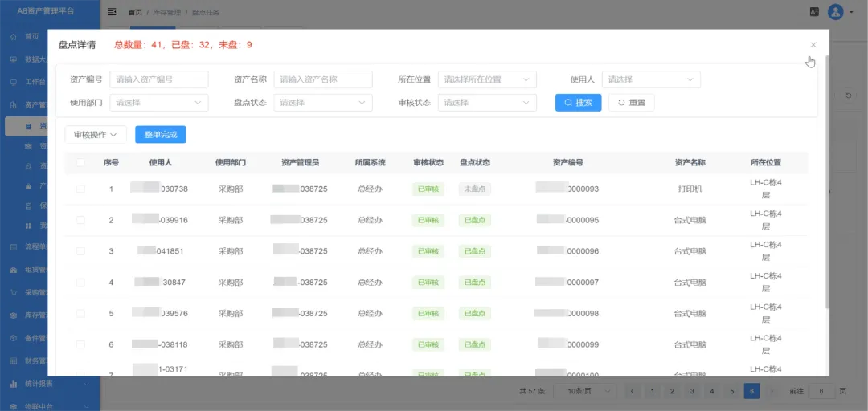
Task: Focus the 资产编号 input field
Action: coord(159,79)
